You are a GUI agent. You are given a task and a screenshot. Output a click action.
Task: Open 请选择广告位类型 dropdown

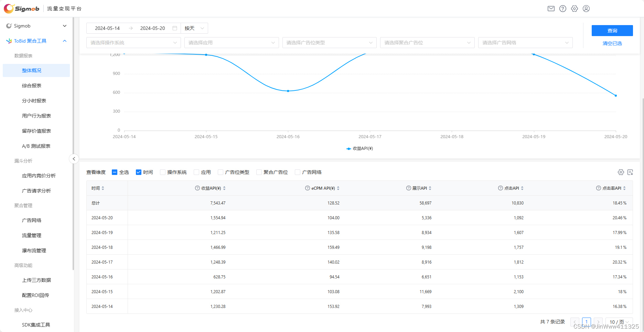330,43
